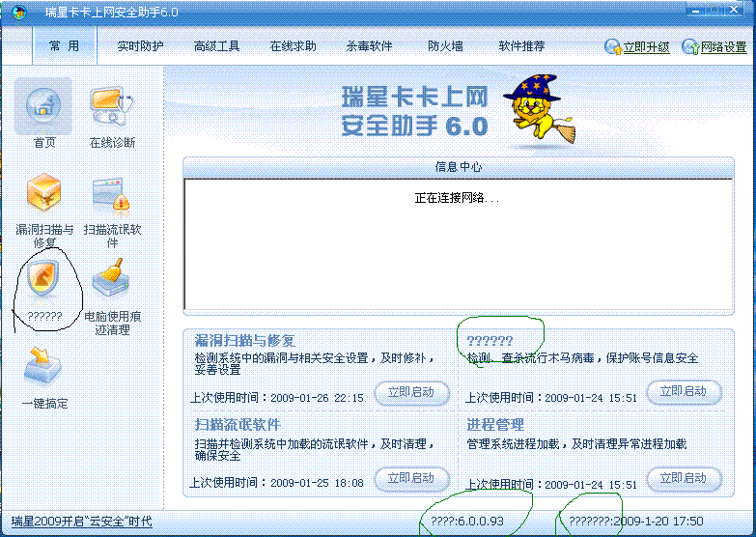Click the 正在连接网络... message text
Viewport: 756px width, 537px height.
[457, 198]
